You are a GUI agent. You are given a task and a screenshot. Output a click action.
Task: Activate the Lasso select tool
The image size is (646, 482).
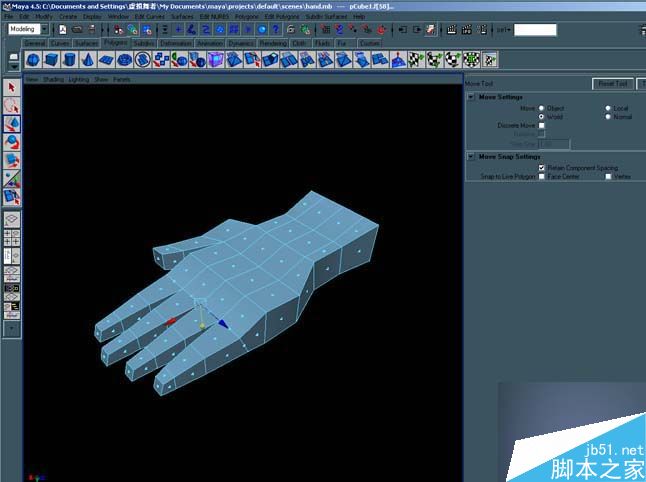click(12, 105)
